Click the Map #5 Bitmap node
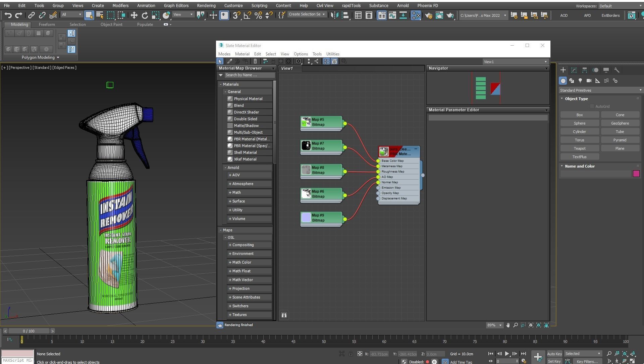Screen dimensions: 644x364 coord(321,122)
